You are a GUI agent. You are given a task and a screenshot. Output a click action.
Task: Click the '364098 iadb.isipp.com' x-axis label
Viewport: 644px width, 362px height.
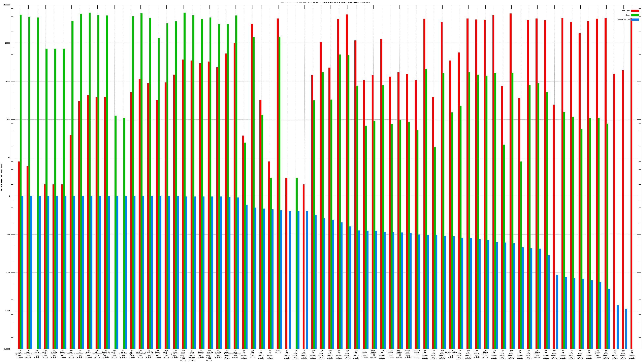pyautogui.click(x=417, y=354)
